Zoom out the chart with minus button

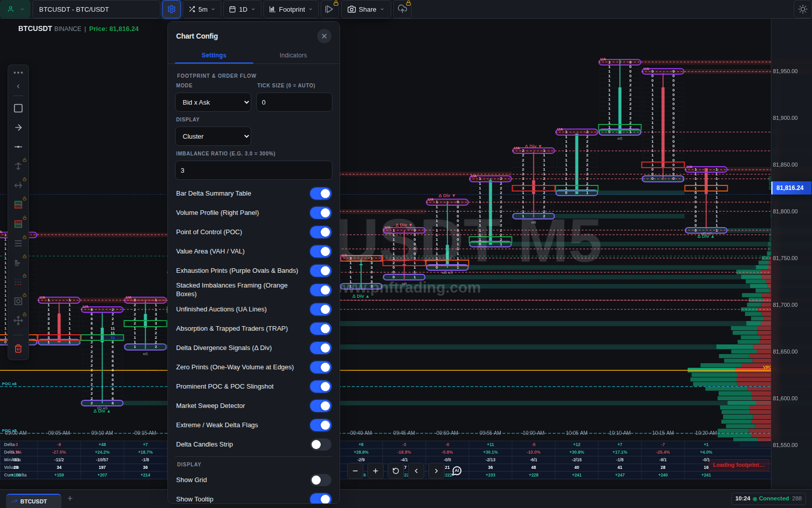[x=355, y=471]
